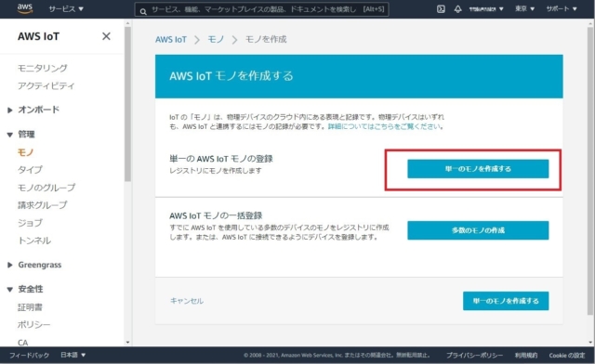Open the サポート support dropdown
Screen dimensions: 595x364
(562, 8)
